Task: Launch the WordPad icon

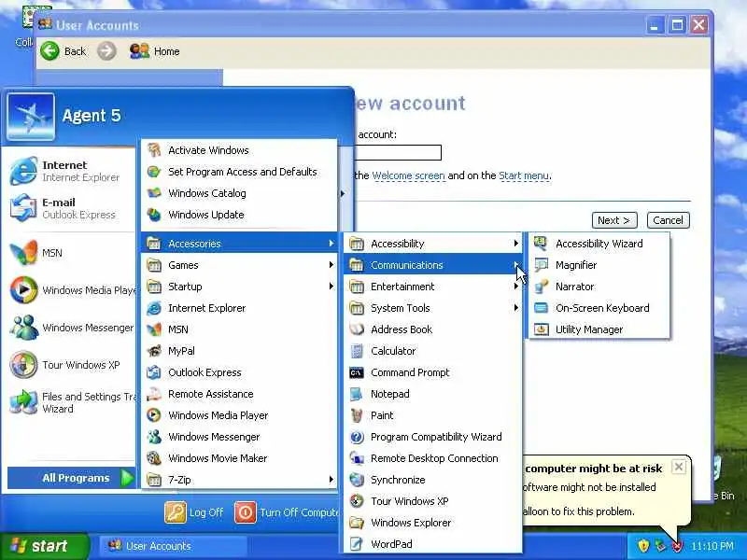Action: point(357,544)
